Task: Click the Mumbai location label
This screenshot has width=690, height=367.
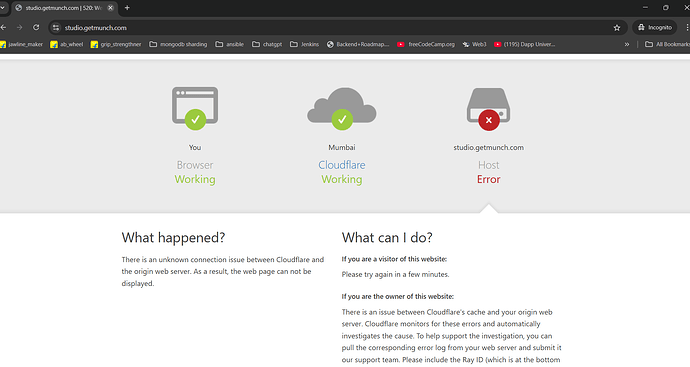Action: coord(341,147)
